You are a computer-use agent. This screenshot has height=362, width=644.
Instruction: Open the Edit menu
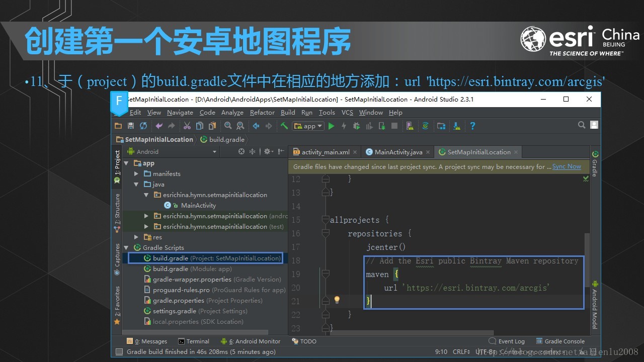click(x=135, y=113)
